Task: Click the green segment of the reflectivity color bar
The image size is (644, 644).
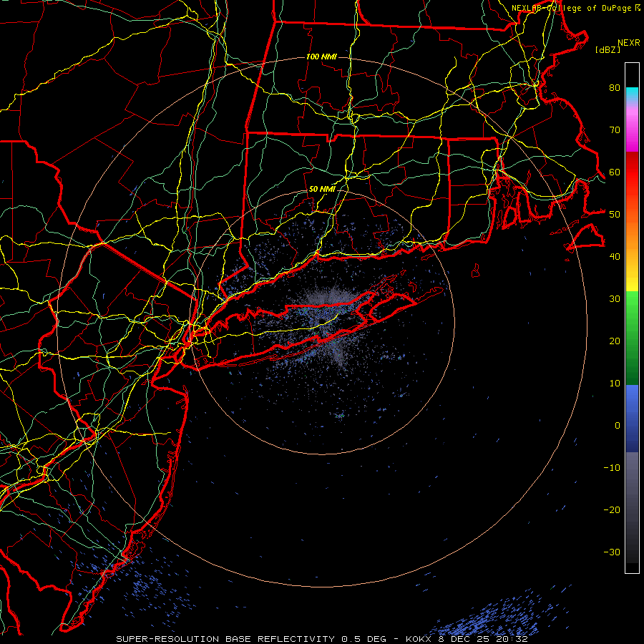Action: click(632, 338)
